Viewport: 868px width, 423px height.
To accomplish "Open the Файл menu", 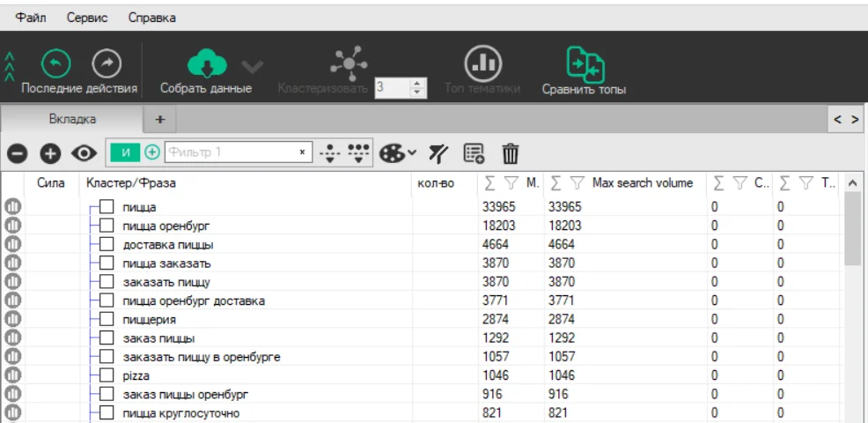I will [33, 18].
